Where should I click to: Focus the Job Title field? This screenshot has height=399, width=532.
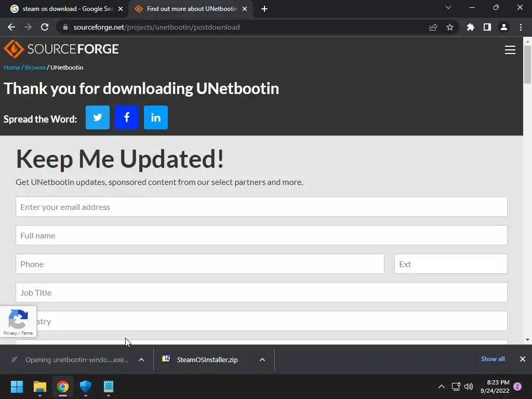(261, 292)
